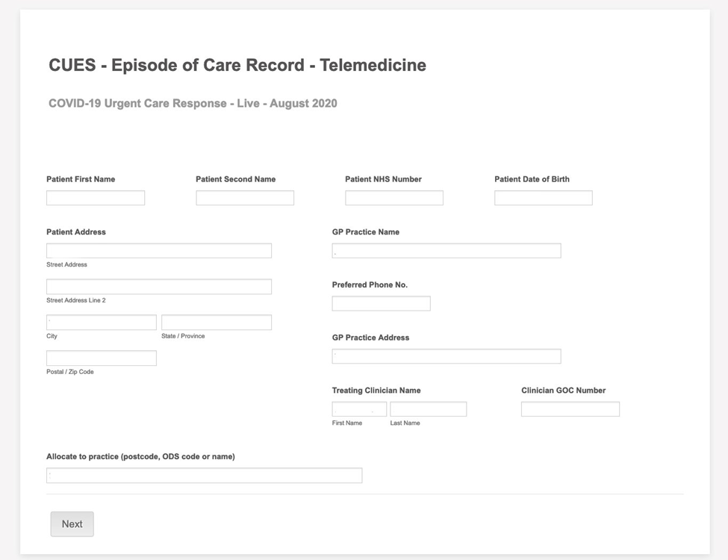Click the Patient First Name field
Viewport: 728px width, 560px height.
click(96, 198)
